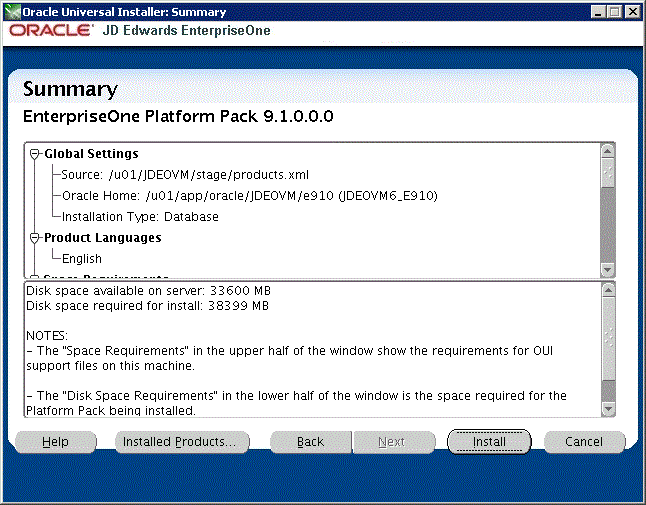
Task: Collapse the Global Settings tree node
Action: click(x=35, y=154)
